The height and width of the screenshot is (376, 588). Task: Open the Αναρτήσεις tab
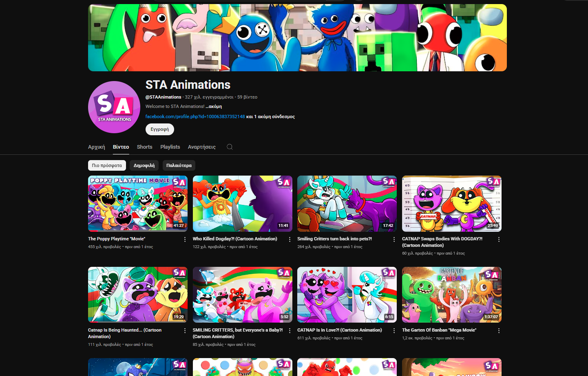click(201, 147)
